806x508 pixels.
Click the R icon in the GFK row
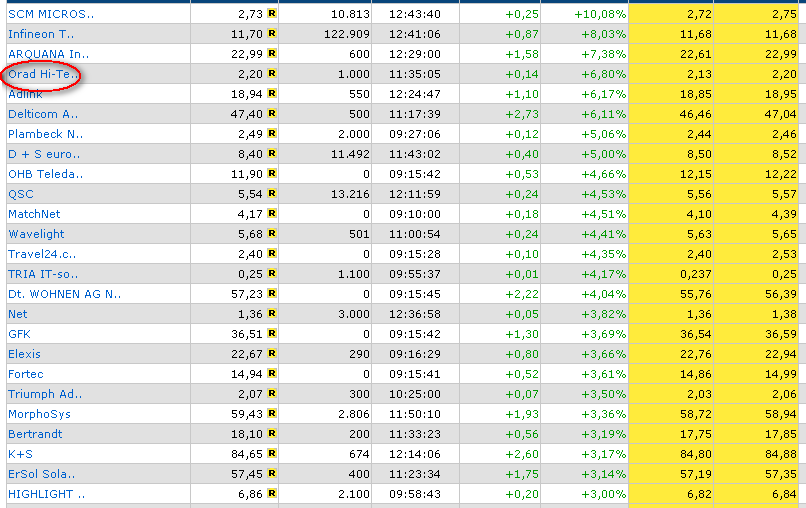272,334
